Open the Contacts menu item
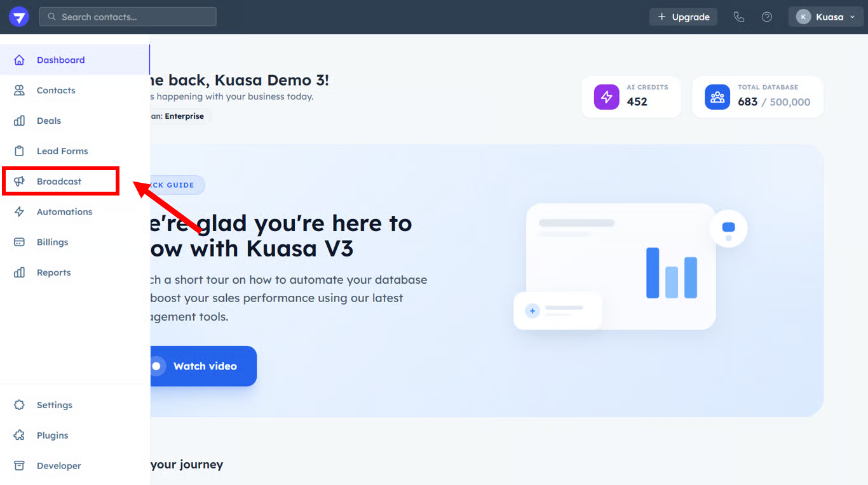Screen dimensions: 868x485 [56, 90]
